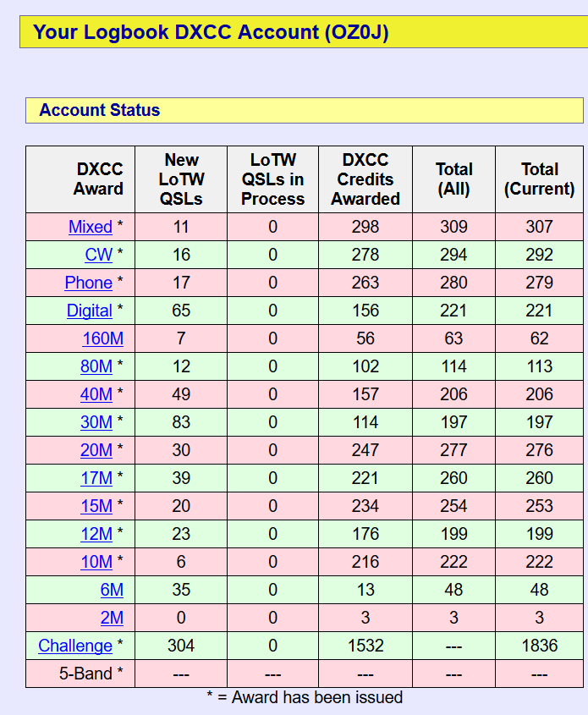Click the 'Total (All)' column header
The width and height of the screenshot is (588, 715).
click(x=453, y=179)
